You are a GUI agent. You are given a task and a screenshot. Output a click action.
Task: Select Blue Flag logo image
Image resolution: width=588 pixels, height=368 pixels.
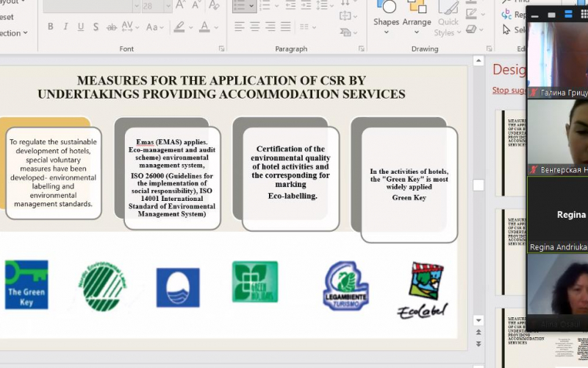click(x=178, y=288)
